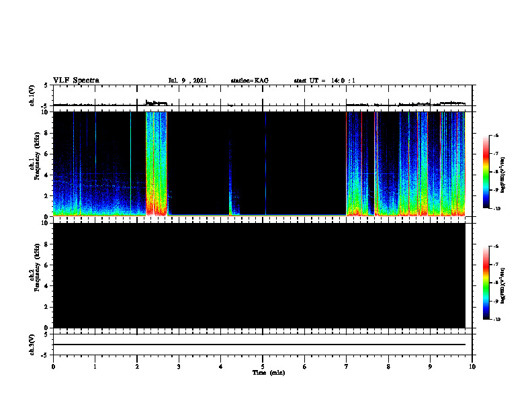Click the 'ch.3(V)' waveform axis label
Image resolution: width=532 pixels, height=411 pixels.
point(32,345)
